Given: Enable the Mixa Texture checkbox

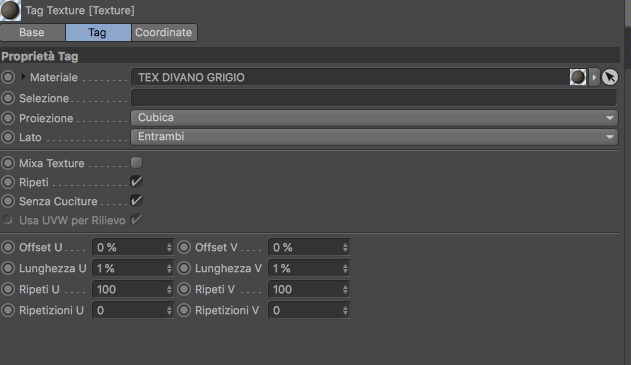Looking at the screenshot, I should (x=136, y=163).
